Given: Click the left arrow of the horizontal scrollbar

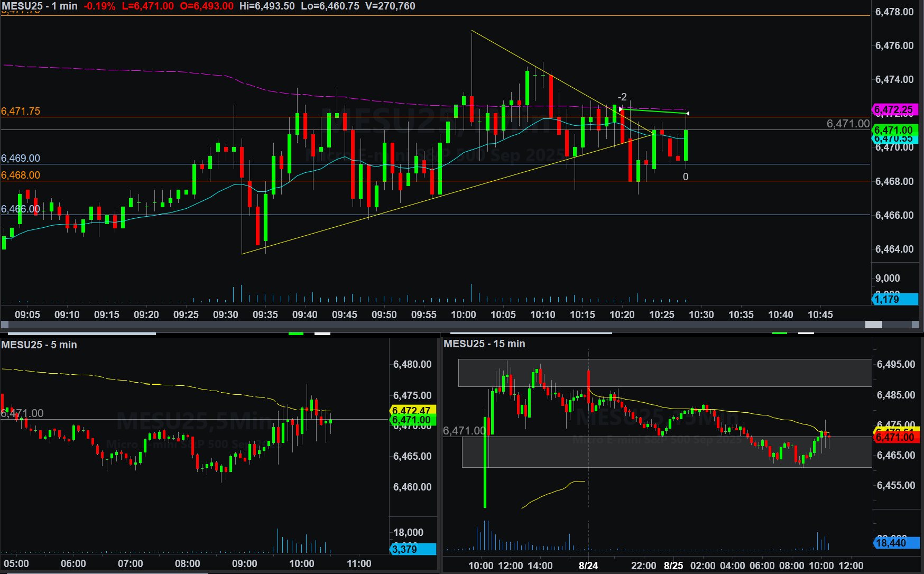Looking at the screenshot, I should pos(5,325).
